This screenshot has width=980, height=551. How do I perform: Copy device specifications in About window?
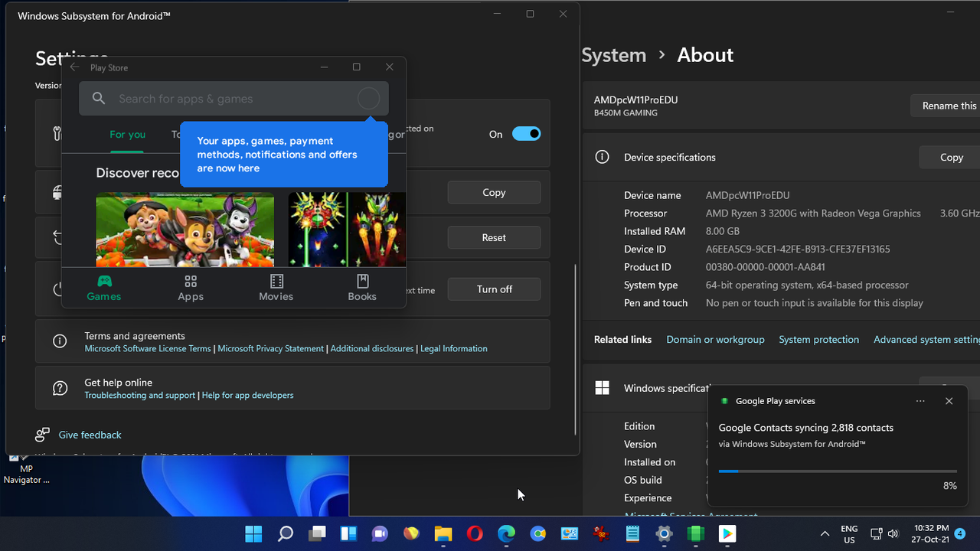coord(949,157)
